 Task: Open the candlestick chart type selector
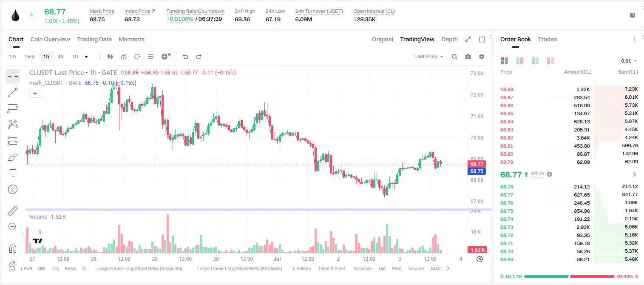click(x=110, y=57)
